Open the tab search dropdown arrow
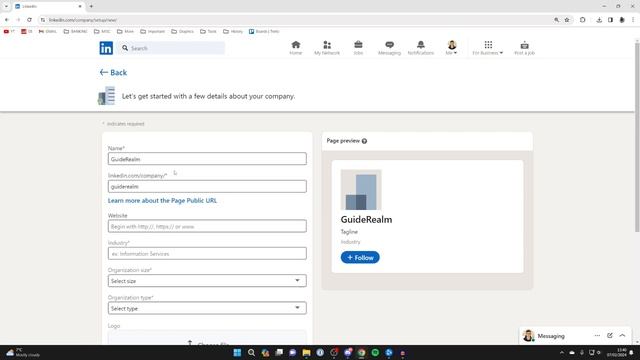640x360 pixels. pos(6,6)
